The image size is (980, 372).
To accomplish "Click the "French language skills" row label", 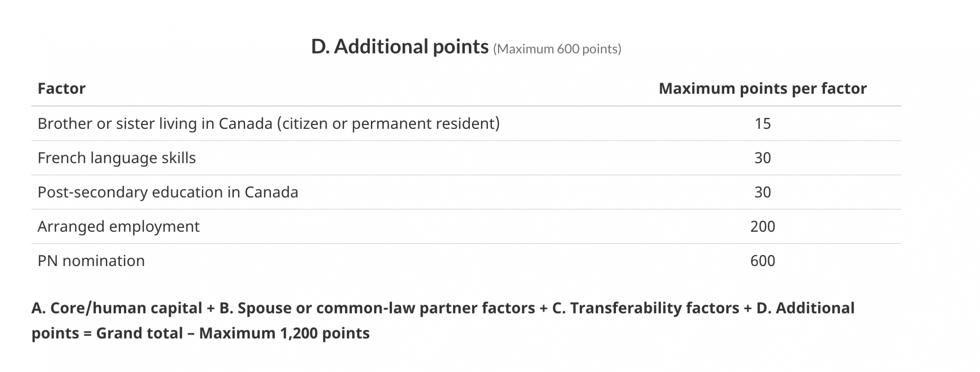I will pos(116,158).
